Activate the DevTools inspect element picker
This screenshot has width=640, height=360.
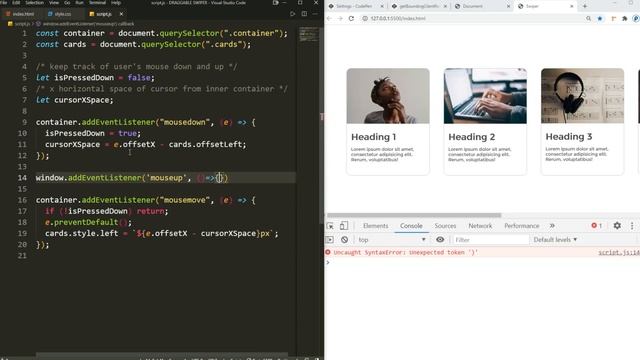(330, 226)
